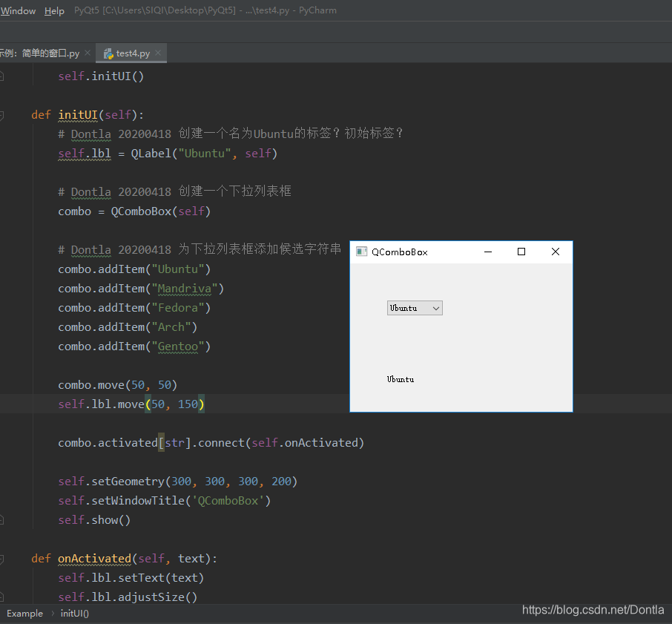Select initUI() in the breadcrumb bar
The image size is (672, 624).
click(75, 614)
